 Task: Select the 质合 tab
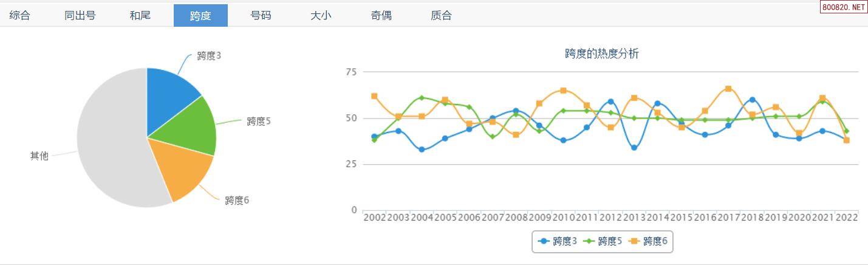[441, 15]
